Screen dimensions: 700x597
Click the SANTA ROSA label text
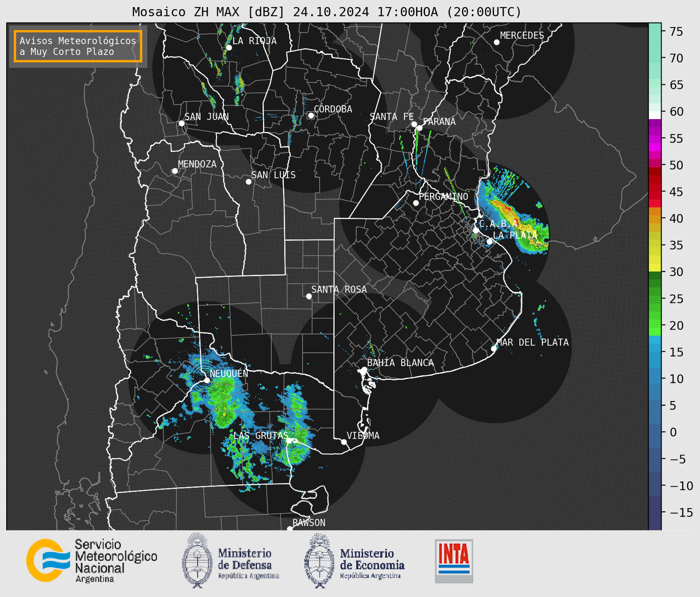(x=339, y=289)
